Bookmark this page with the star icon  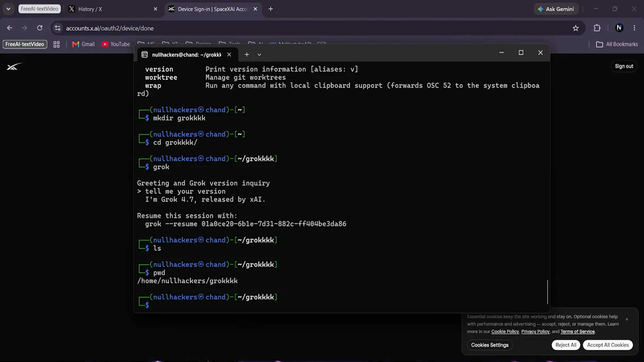pyautogui.click(x=576, y=28)
